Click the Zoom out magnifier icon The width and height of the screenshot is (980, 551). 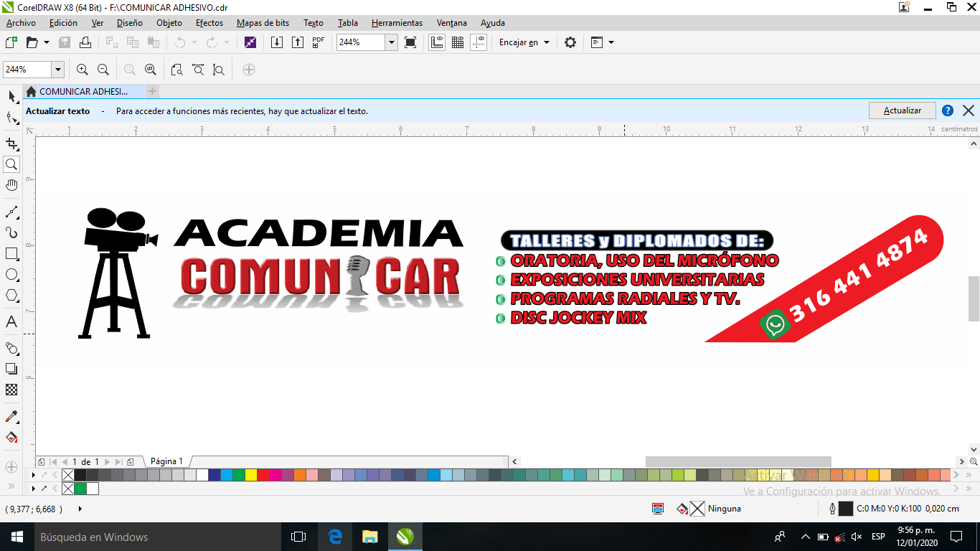(x=103, y=70)
